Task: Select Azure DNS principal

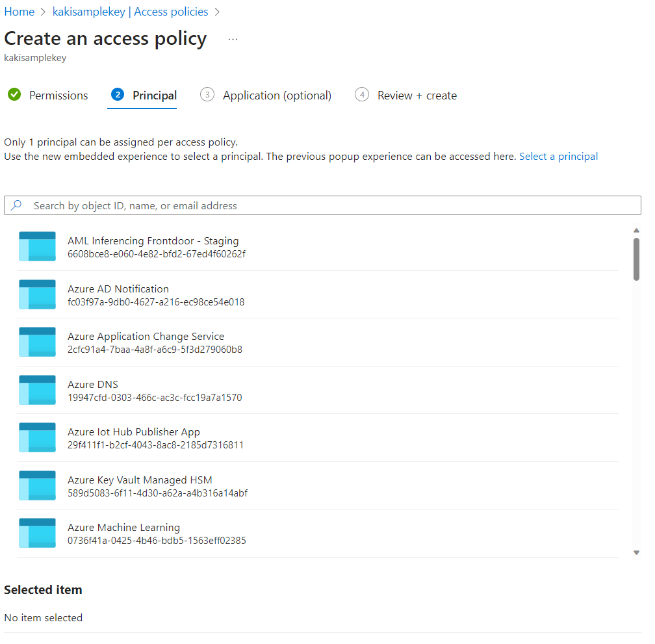Action: click(318, 391)
